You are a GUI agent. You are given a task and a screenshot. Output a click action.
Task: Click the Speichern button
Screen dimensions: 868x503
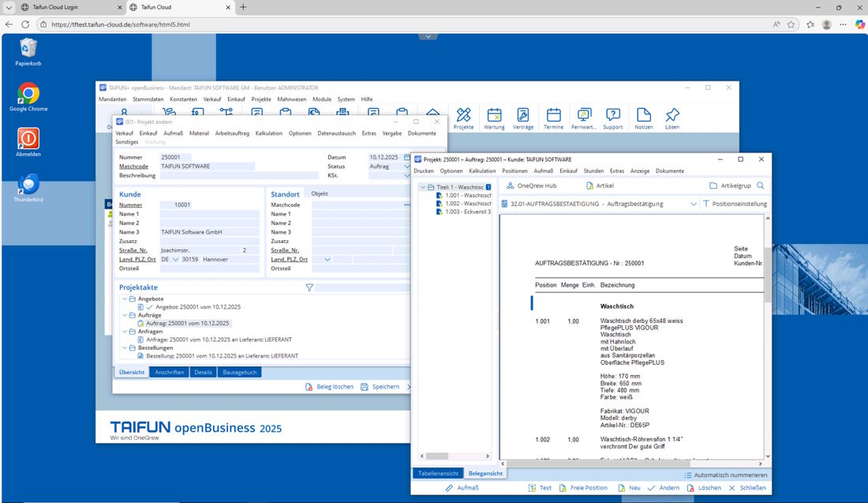pos(380,387)
